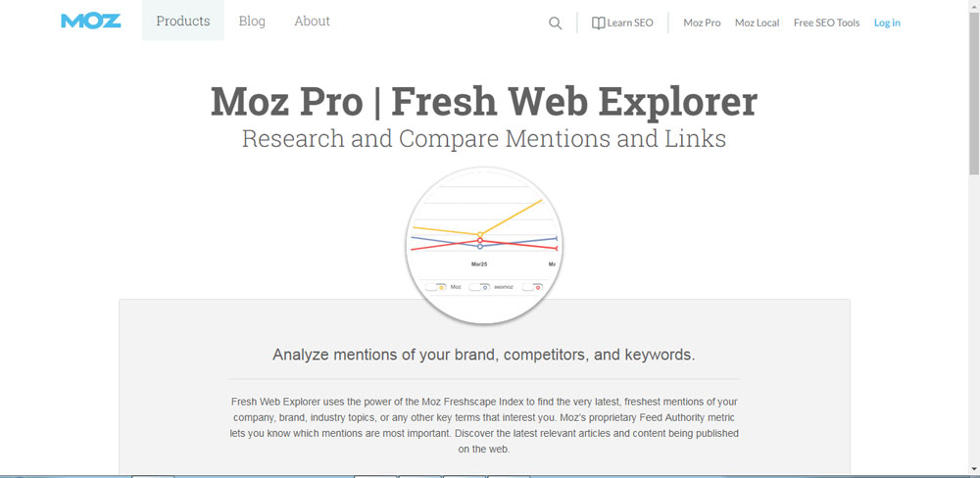Toggle the red legend switch in chart
Screen dimensions: 980x478
[x=532, y=287]
